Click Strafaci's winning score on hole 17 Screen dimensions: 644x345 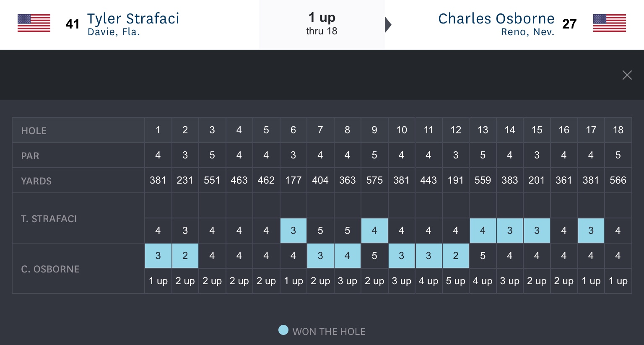point(591,231)
